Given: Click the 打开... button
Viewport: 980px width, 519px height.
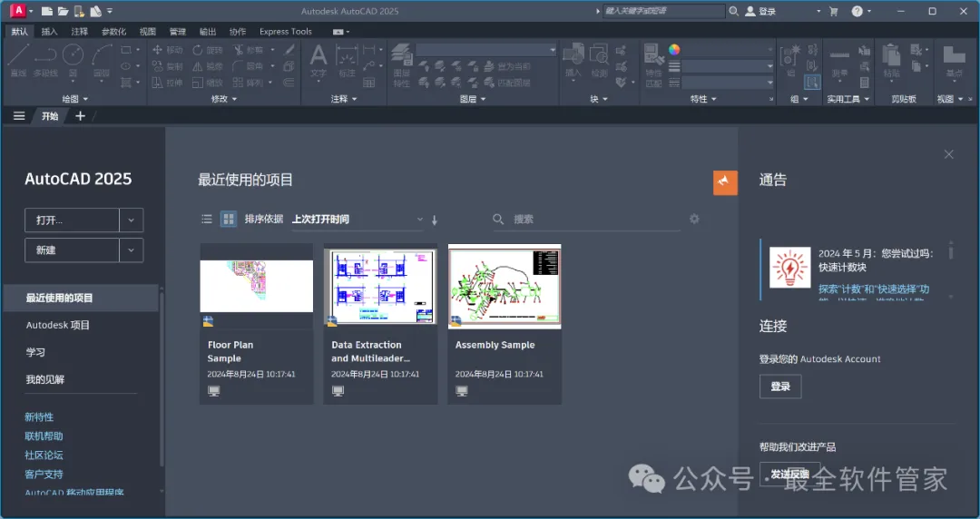Looking at the screenshot, I should pos(72,220).
